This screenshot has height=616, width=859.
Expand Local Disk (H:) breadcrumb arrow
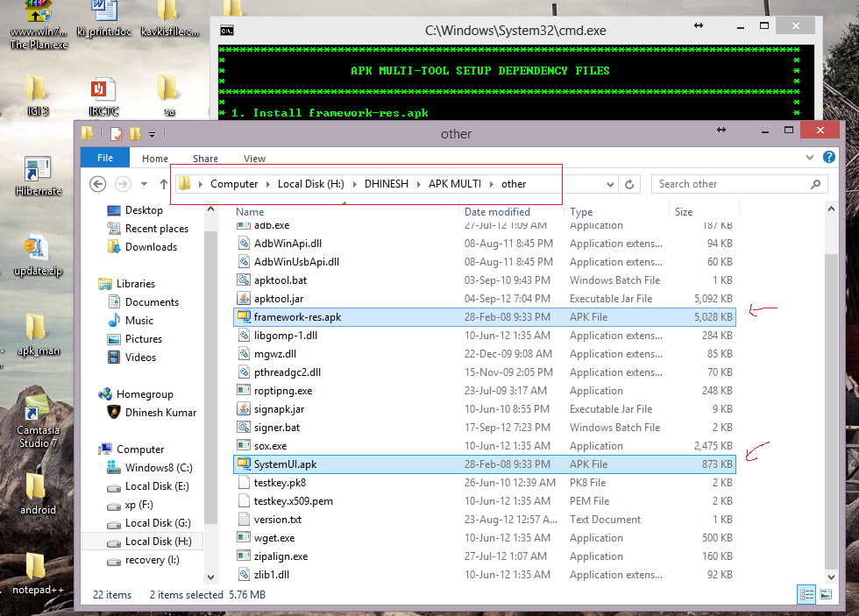point(354,184)
